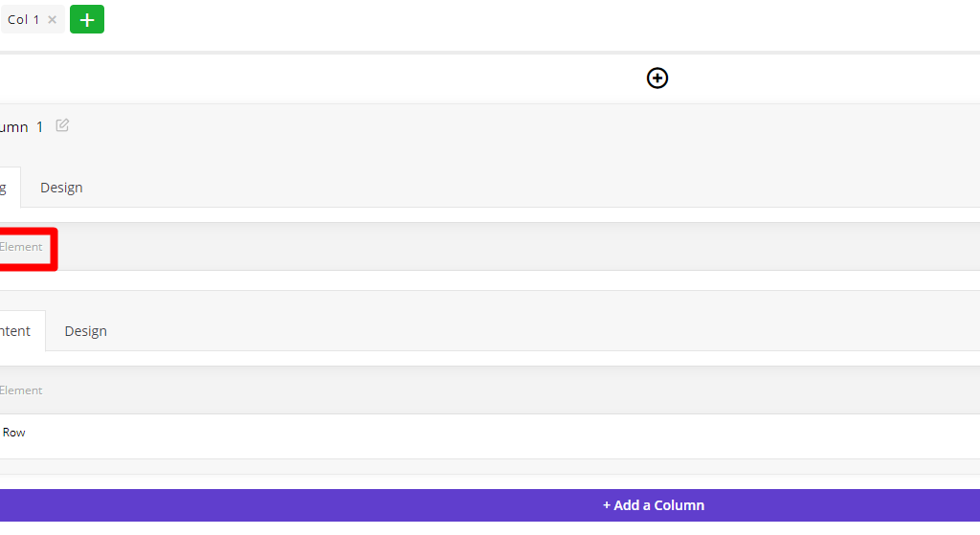Select the Row entry
Screen dimensions: 980x535
13,433
